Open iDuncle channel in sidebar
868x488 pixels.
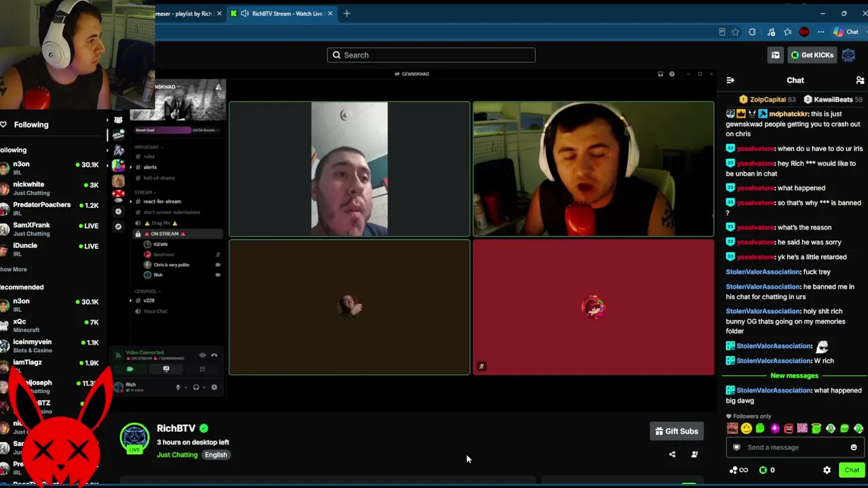pyautogui.click(x=50, y=249)
